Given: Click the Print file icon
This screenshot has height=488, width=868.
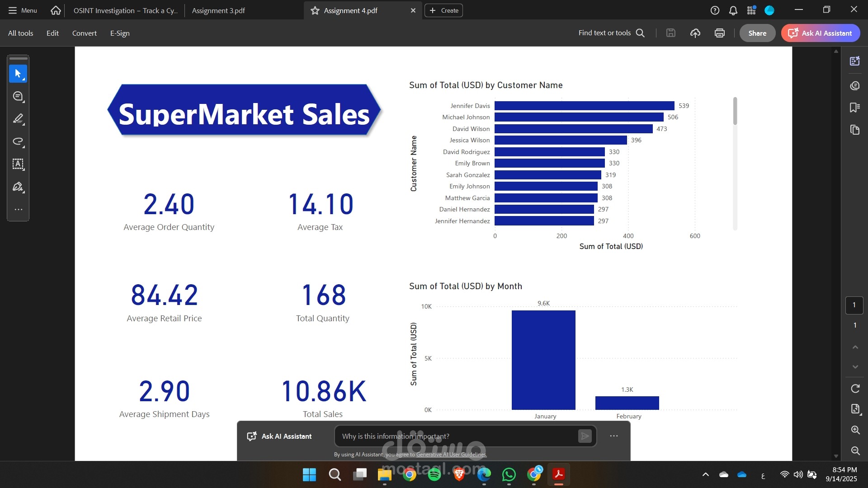Looking at the screenshot, I should click(719, 33).
